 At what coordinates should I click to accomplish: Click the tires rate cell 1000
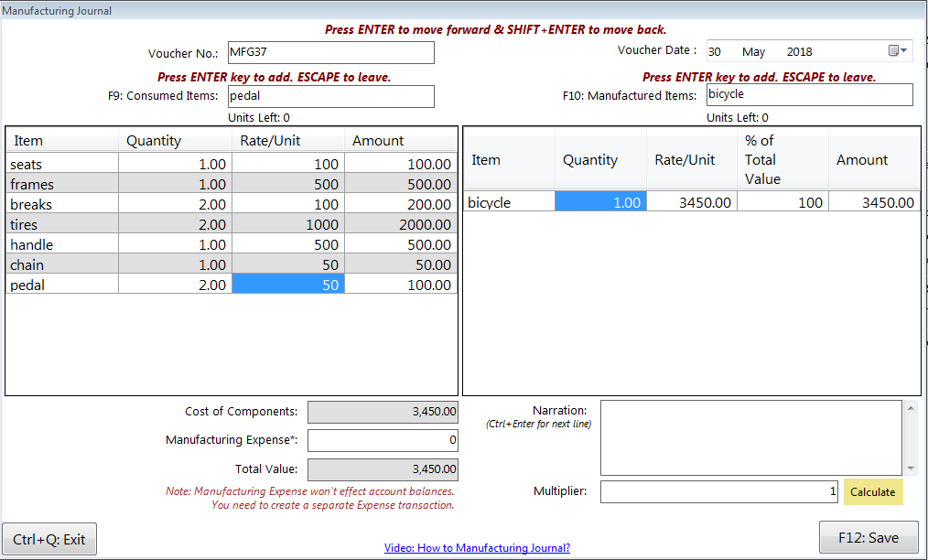pyautogui.click(x=288, y=224)
